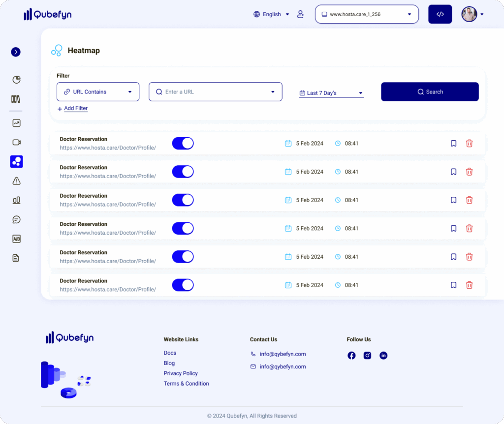The width and height of the screenshot is (504, 424).
Task: Open the bar chart icon in sidebar
Action: click(16, 200)
